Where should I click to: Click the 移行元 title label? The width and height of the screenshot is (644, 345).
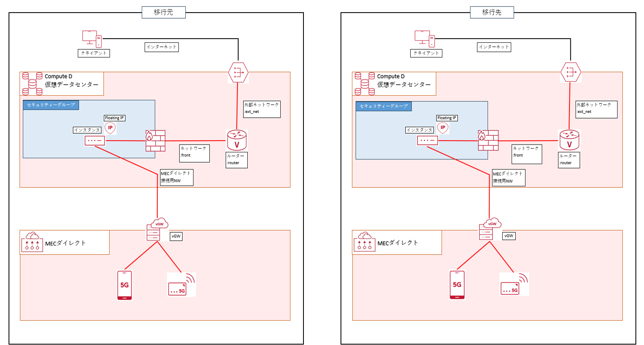(163, 12)
